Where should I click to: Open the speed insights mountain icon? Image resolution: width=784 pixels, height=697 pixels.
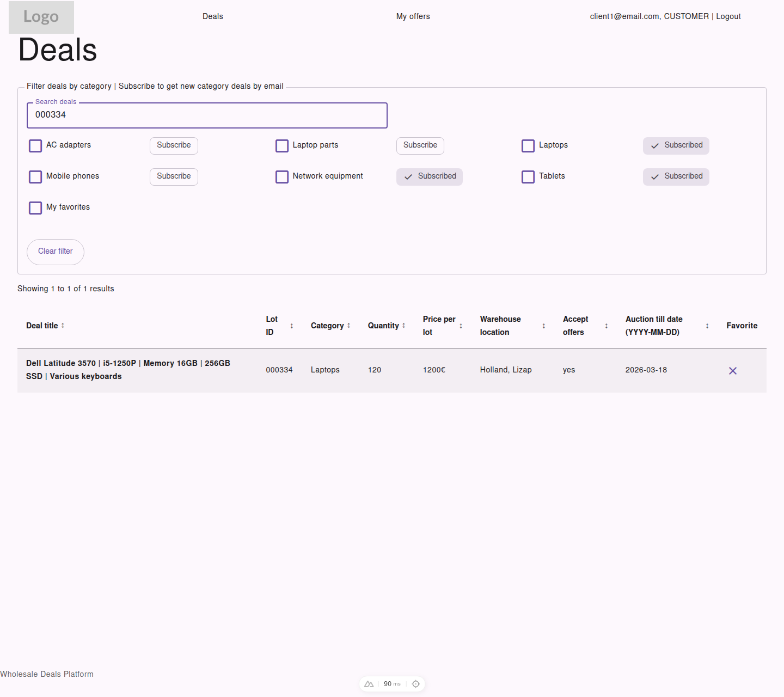[369, 683]
